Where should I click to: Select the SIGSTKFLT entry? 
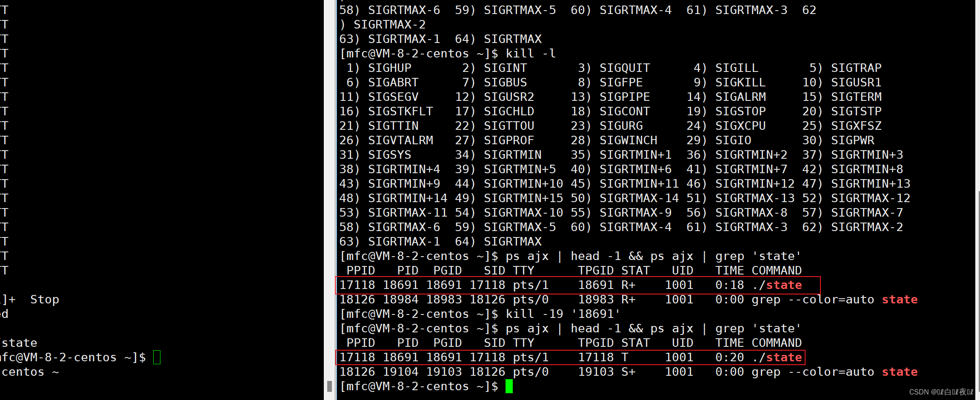[x=386, y=111]
